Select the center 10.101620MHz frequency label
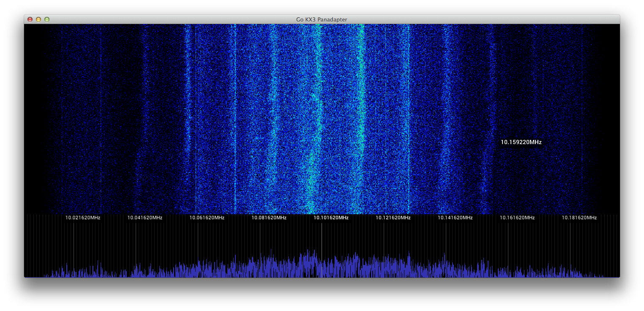The image size is (644, 311). (x=331, y=218)
